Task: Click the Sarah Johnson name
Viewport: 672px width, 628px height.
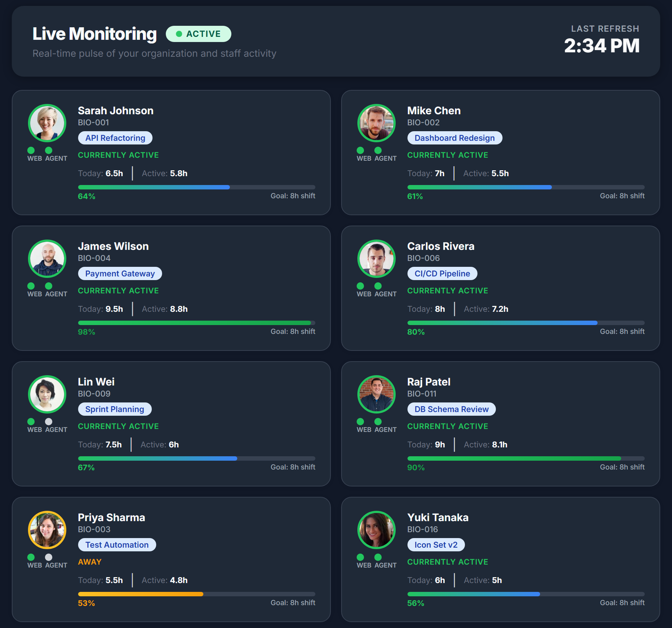Action: point(116,111)
